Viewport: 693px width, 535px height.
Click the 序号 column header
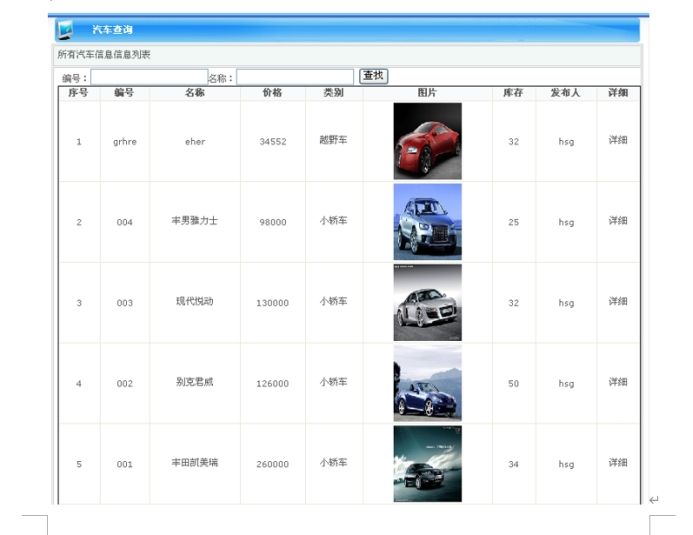coord(78,93)
